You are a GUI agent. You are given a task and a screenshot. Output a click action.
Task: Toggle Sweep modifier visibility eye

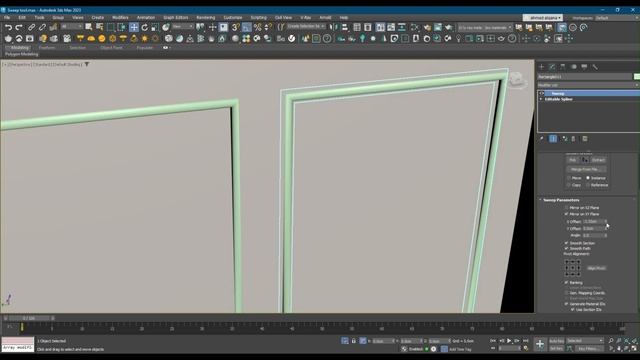[542, 93]
